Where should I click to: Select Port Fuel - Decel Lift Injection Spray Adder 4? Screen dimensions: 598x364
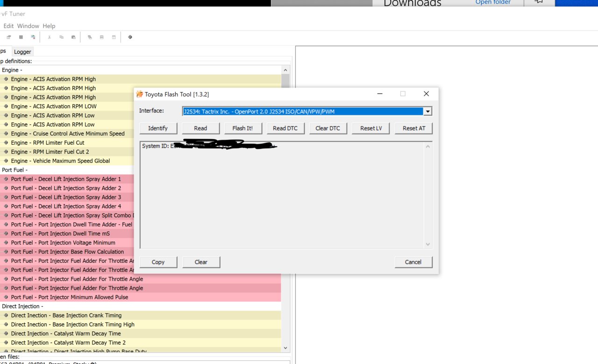[x=66, y=206]
